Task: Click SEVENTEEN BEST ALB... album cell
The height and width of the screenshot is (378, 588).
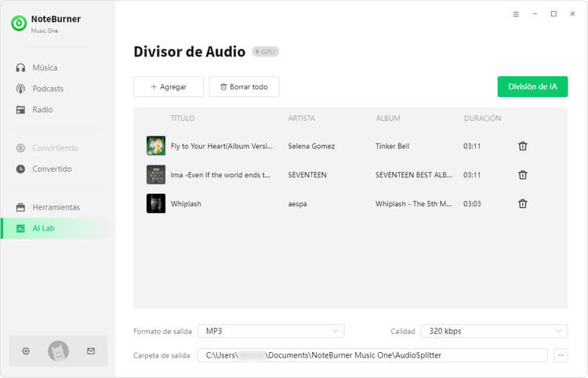Action: click(414, 175)
